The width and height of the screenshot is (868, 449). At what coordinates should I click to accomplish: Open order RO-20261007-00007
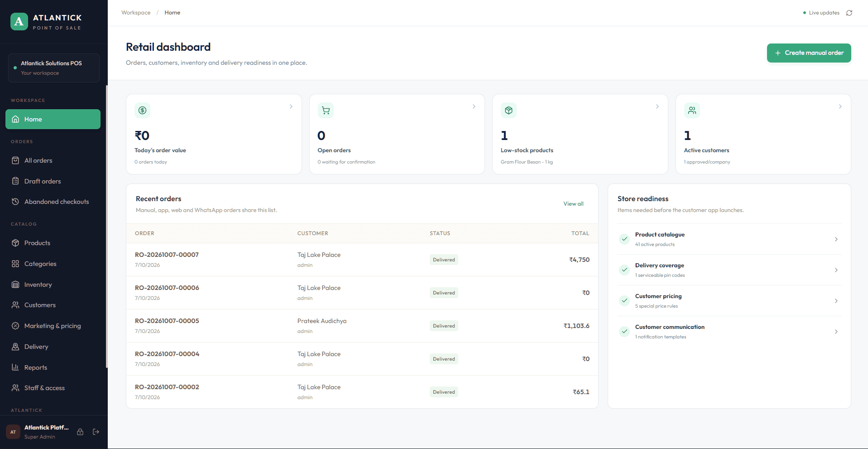[167, 255]
